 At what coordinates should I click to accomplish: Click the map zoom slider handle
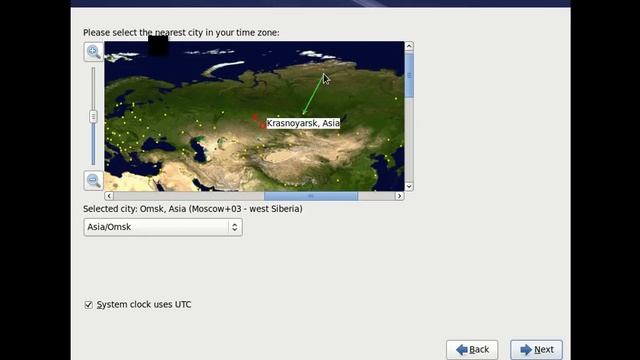93,116
